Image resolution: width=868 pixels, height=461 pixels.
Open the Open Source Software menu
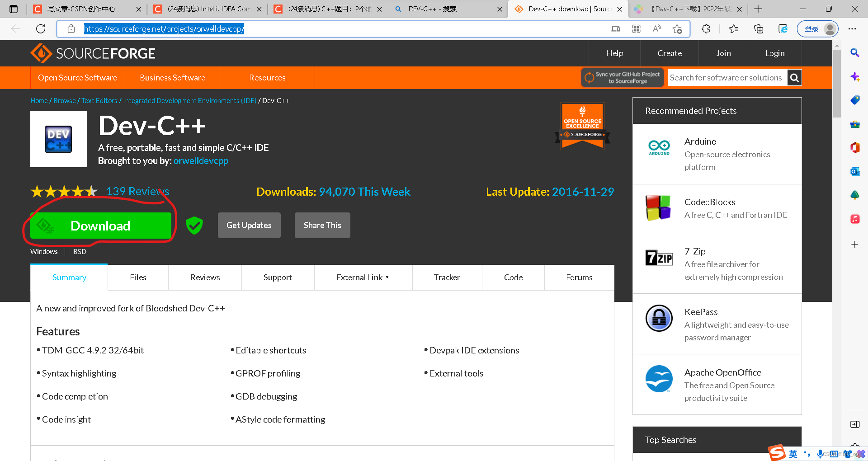[x=78, y=78]
